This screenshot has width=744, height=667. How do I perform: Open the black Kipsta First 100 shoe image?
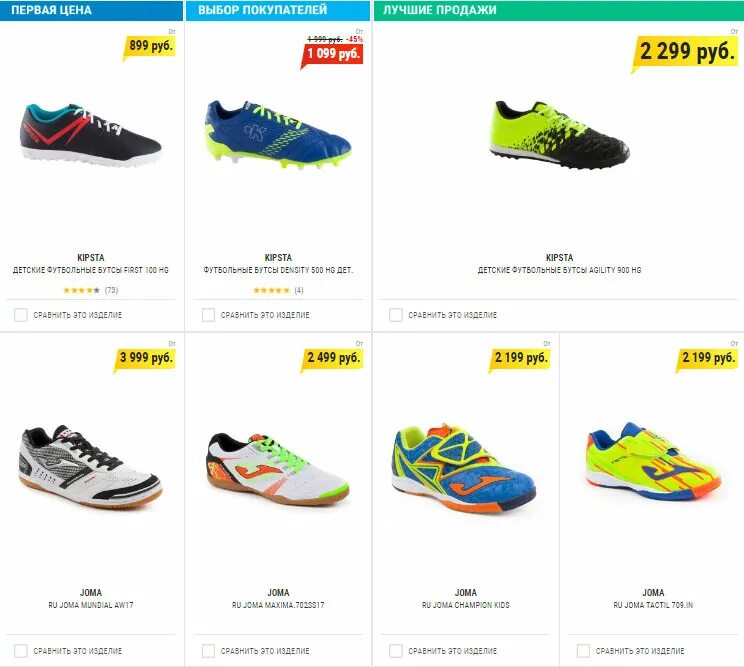91,135
